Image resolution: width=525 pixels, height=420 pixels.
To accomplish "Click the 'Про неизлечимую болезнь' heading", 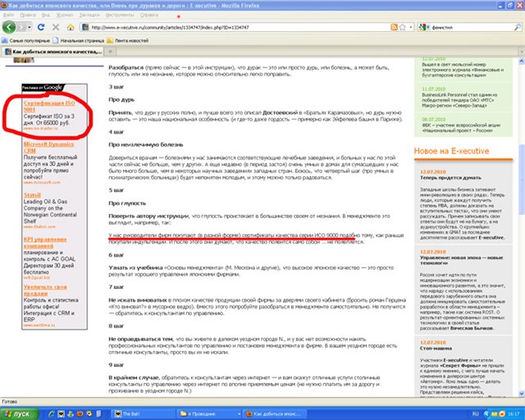I will point(146,144).
